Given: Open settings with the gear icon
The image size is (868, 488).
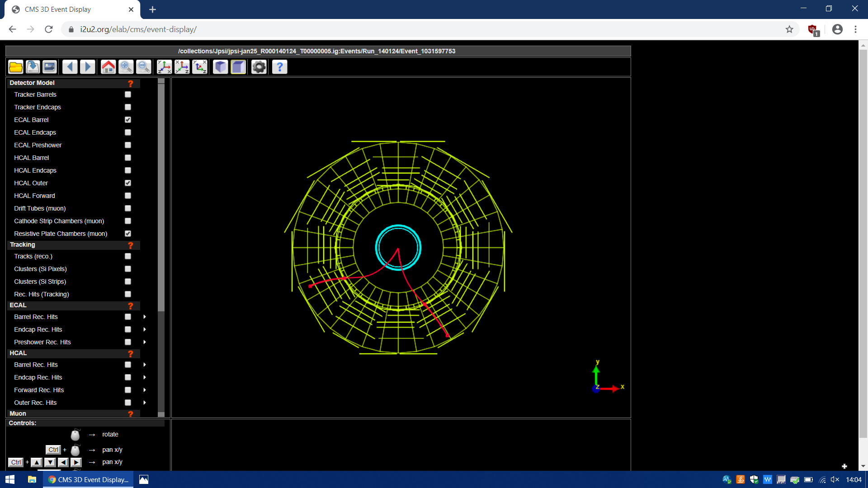Looking at the screenshot, I should pyautogui.click(x=259, y=67).
